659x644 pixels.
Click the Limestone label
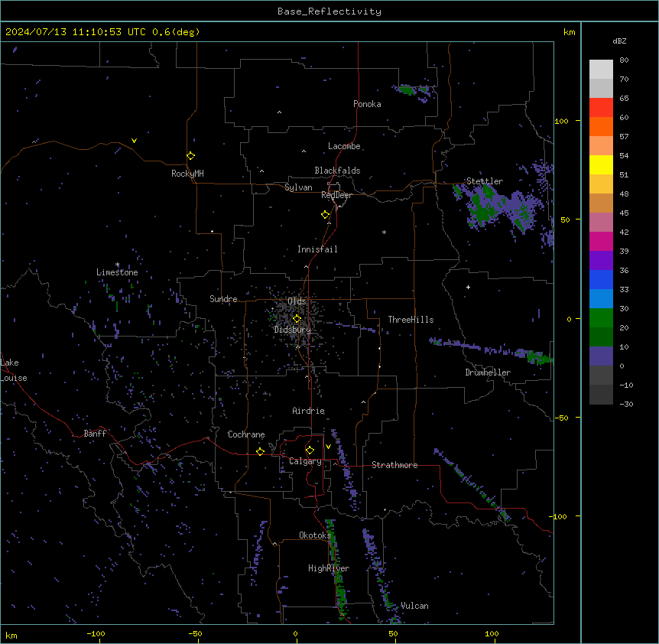117,272
